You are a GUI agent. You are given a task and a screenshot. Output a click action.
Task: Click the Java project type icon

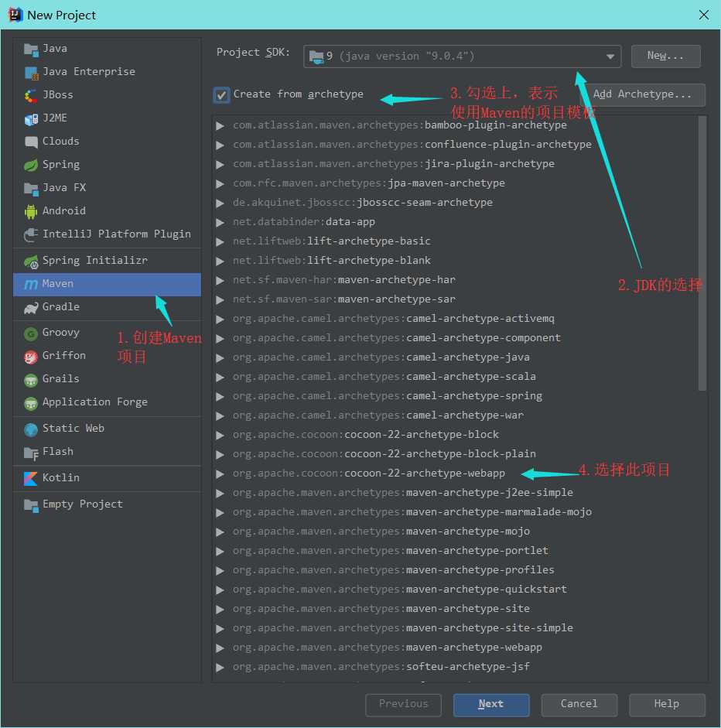click(x=31, y=50)
